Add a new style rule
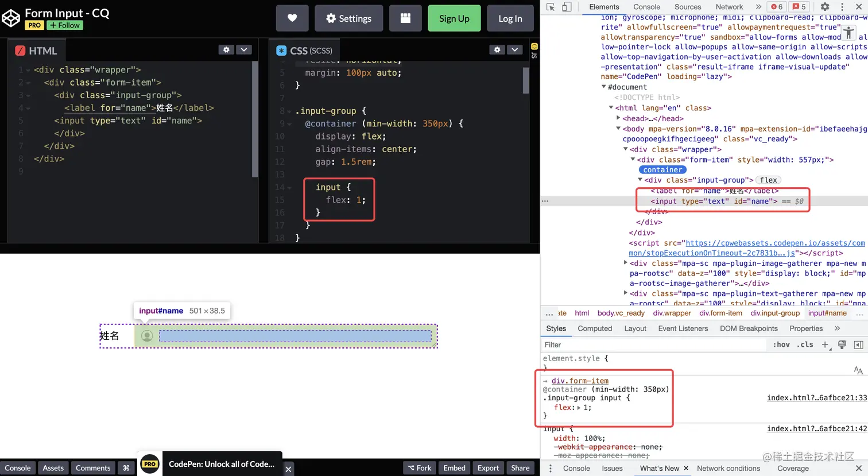This screenshot has width=868, height=476. tap(825, 345)
